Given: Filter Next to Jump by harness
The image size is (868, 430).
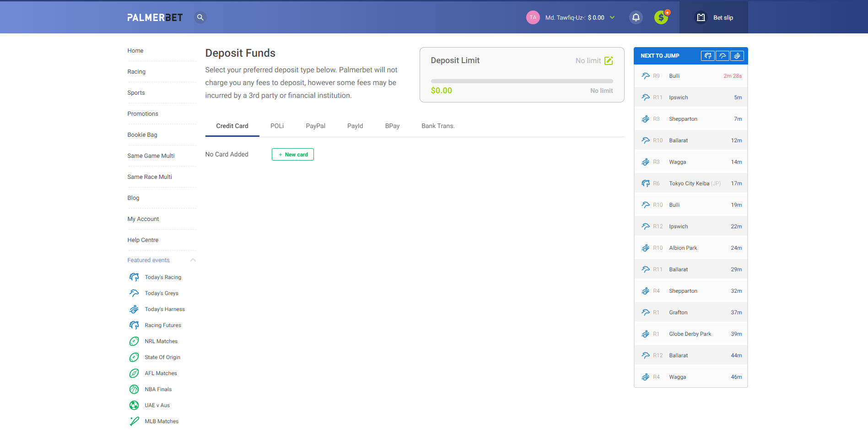Looking at the screenshot, I should click(x=737, y=56).
